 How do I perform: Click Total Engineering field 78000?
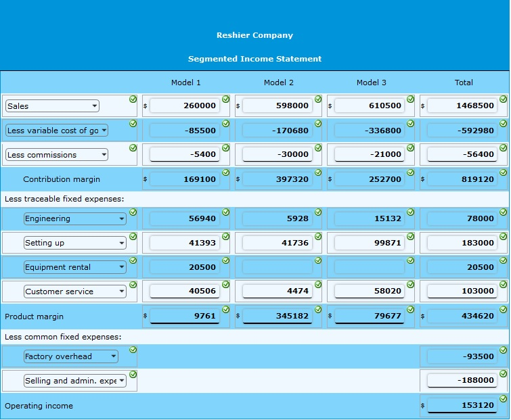(x=462, y=218)
